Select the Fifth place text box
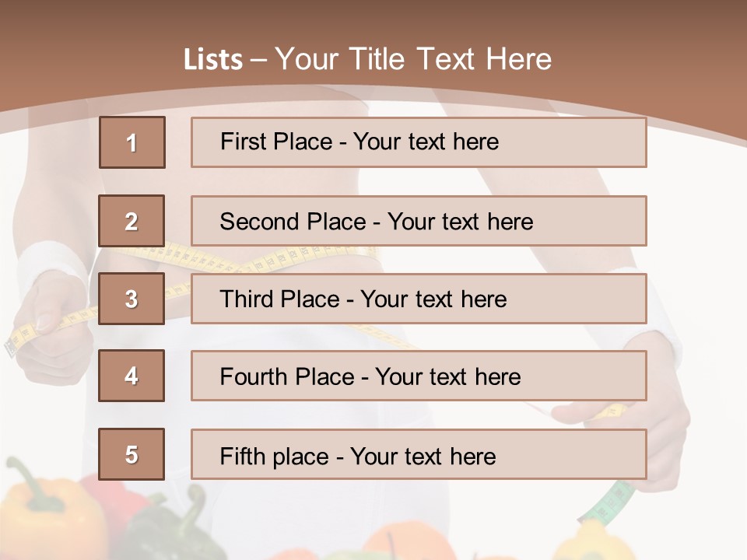Viewport: 747px width, 560px height. click(419, 454)
